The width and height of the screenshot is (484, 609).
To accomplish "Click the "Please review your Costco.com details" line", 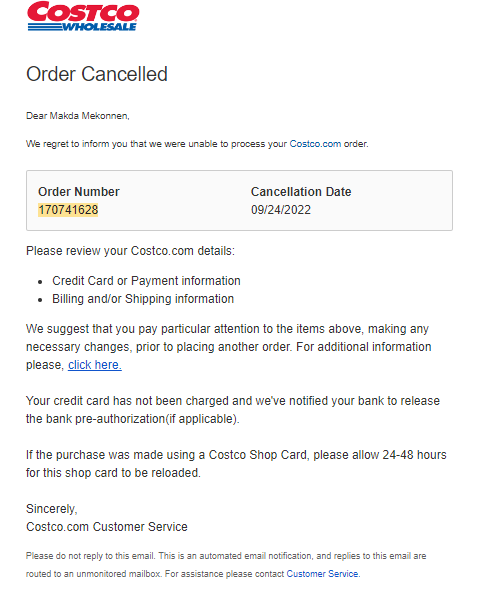I will tap(131, 251).
